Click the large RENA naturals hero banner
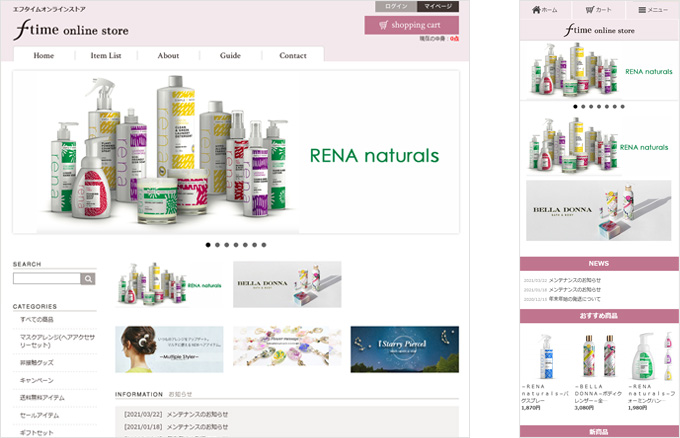Screen dimensions: 680x438 click(x=236, y=152)
